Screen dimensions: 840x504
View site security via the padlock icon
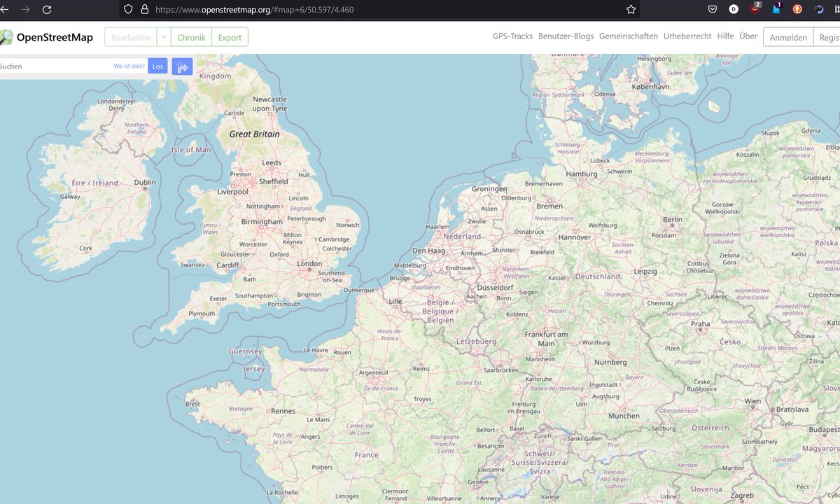(x=145, y=9)
